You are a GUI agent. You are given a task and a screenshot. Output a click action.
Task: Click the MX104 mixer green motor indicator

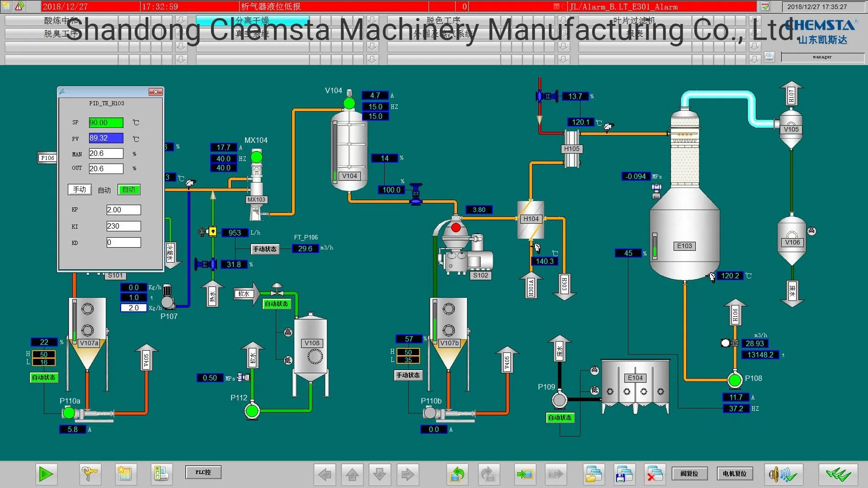pos(256,157)
